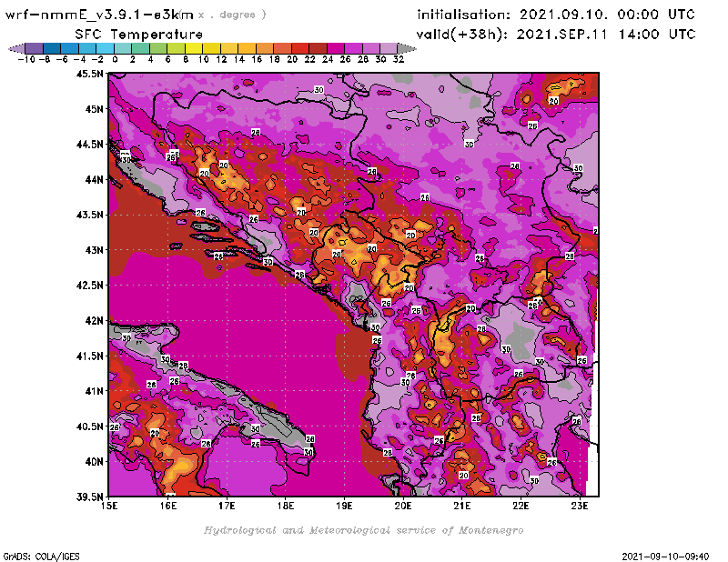This screenshot has height=562, width=728.
Task: Click the faint 'x . degree )' text
Action: click(232, 15)
